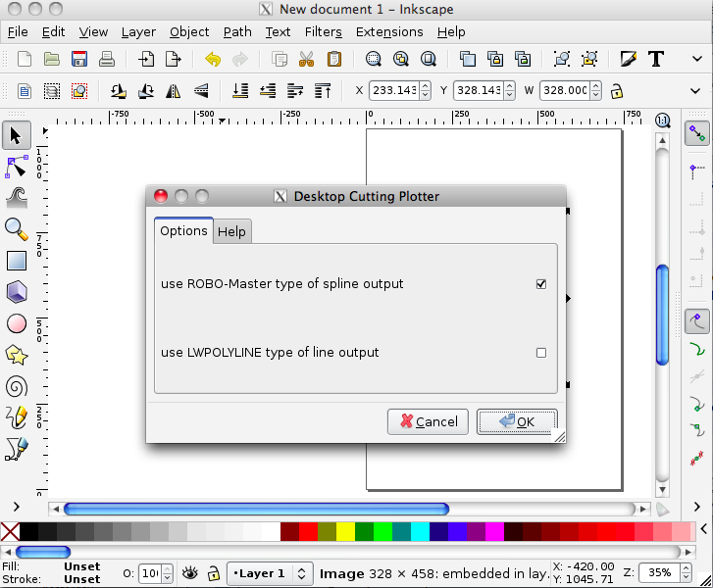Toggle snap nodes button with blue node

pos(696,321)
